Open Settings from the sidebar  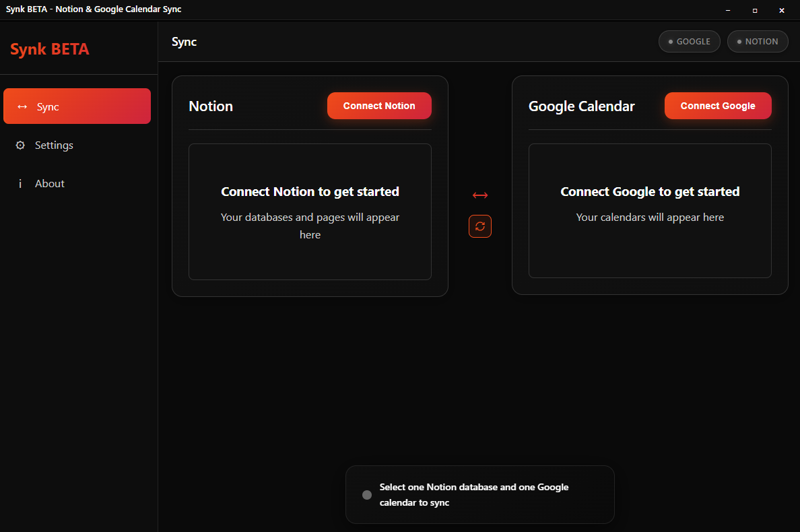tap(54, 145)
